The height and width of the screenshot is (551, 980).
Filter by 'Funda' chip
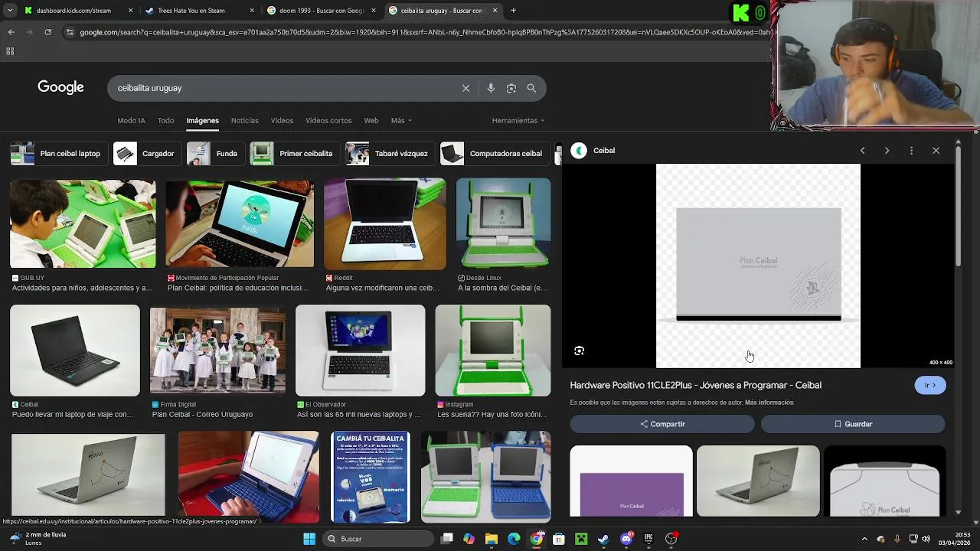pyautogui.click(x=215, y=154)
